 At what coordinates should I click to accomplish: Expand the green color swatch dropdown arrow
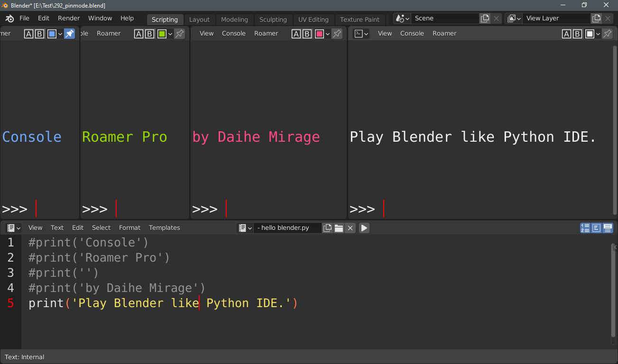pos(170,34)
